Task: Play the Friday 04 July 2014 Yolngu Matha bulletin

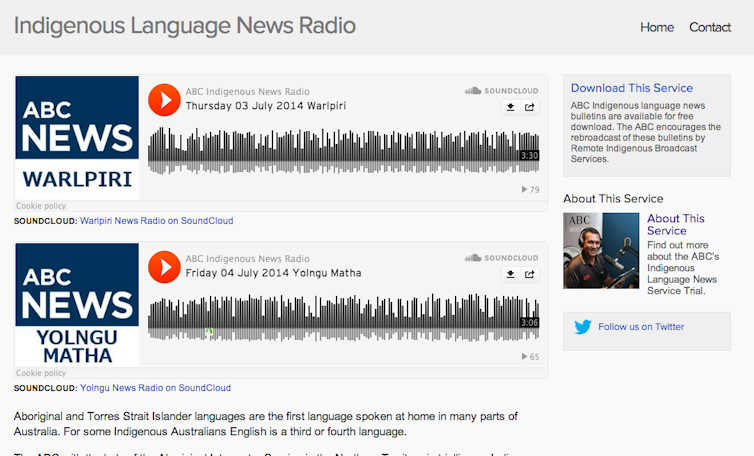Action: click(164, 267)
